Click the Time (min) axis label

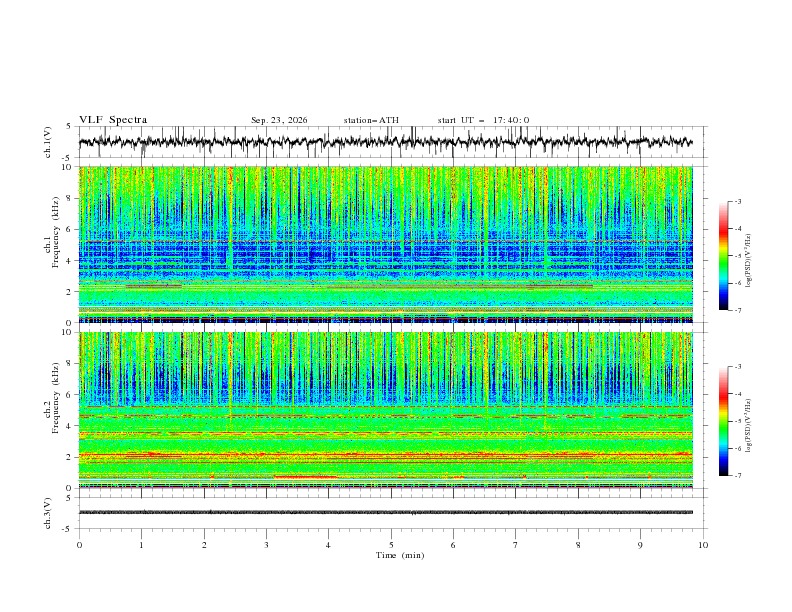click(x=400, y=555)
